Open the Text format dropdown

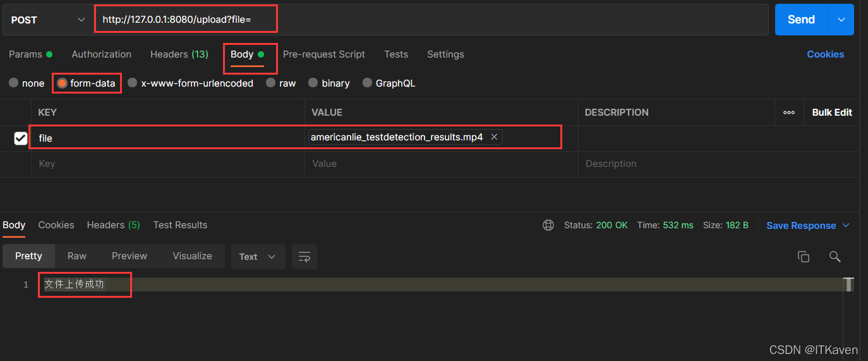[x=258, y=257]
